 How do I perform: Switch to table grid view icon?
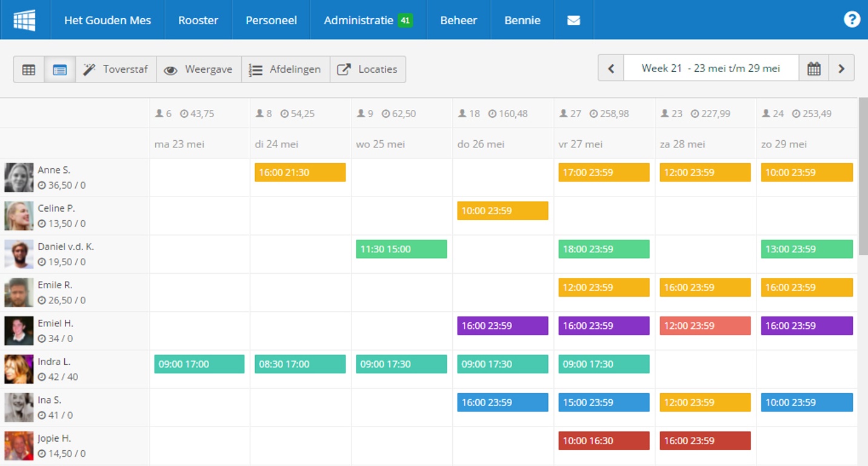point(28,70)
